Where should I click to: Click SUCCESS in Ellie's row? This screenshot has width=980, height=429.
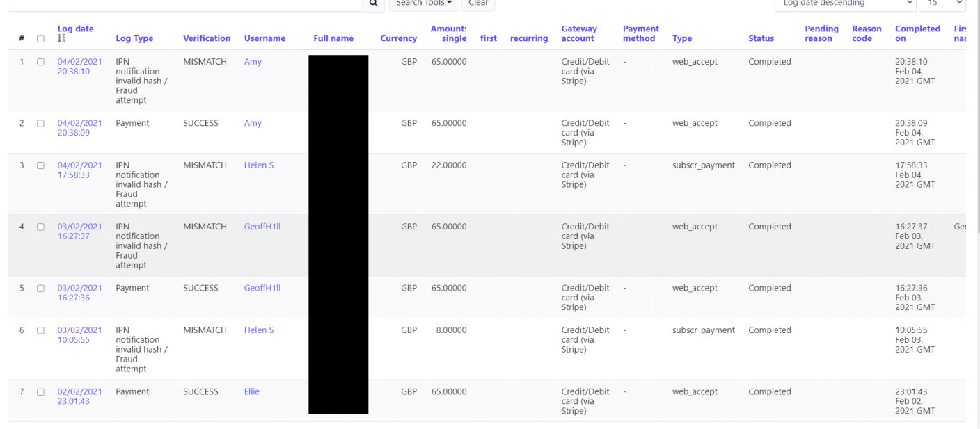(200, 391)
